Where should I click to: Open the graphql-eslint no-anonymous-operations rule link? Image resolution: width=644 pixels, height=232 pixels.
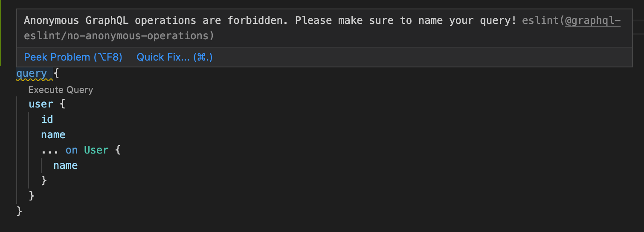click(592, 20)
